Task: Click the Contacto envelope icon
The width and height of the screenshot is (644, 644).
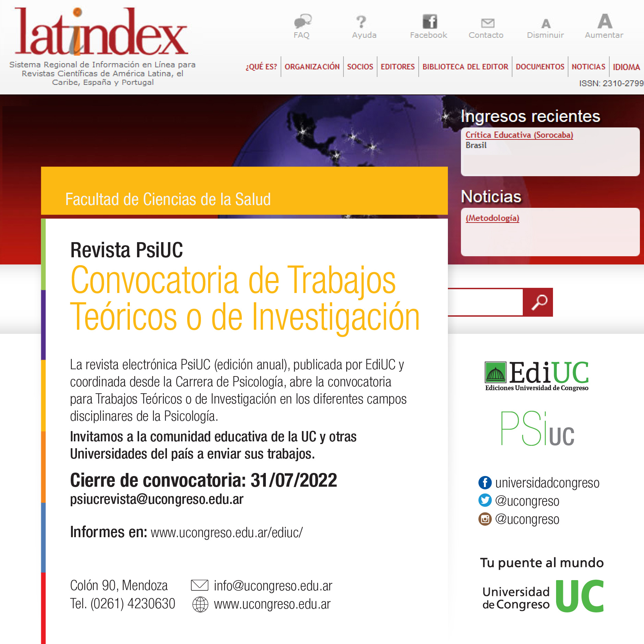Action: click(487, 23)
